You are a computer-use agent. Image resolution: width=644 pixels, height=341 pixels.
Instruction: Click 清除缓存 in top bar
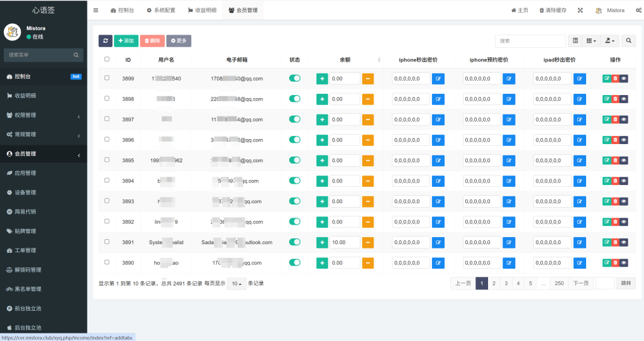coord(553,10)
